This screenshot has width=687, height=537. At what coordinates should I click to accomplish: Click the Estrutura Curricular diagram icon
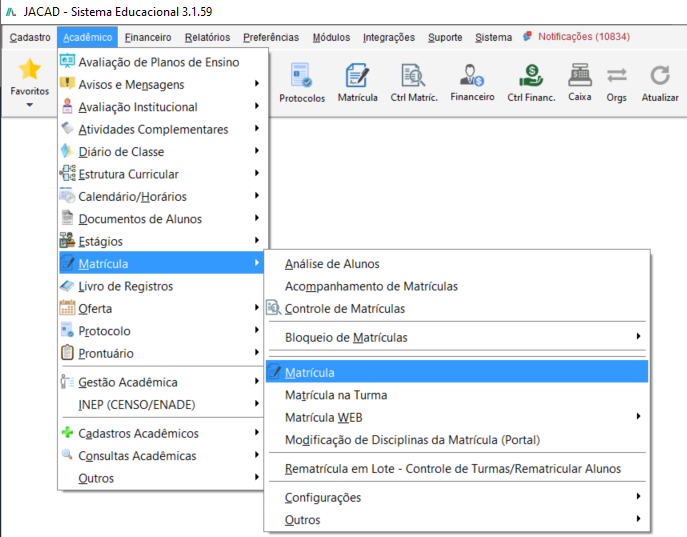pos(67,173)
